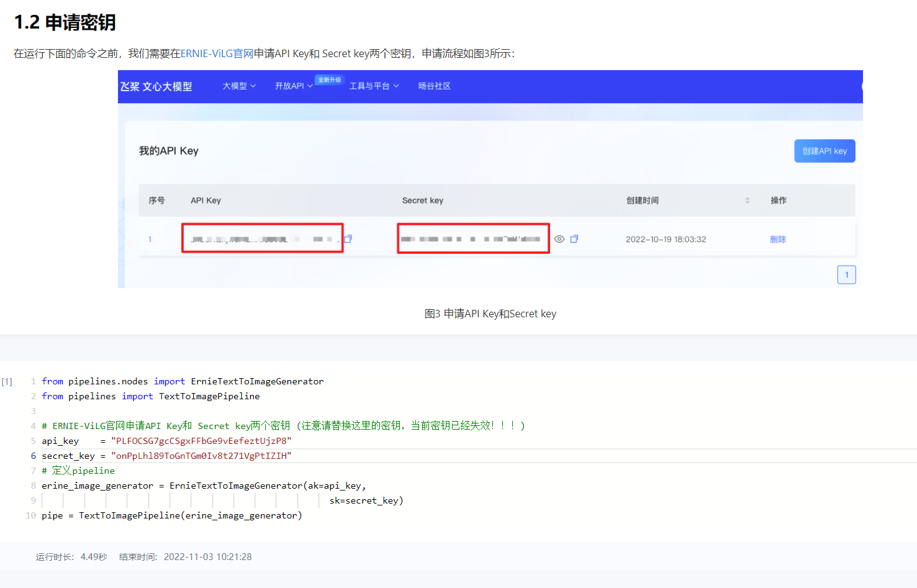The height and width of the screenshot is (588, 917).
Task: Expand the 工具与平台 dropdown
Action: pyautogui.click(x=374, y=86)
